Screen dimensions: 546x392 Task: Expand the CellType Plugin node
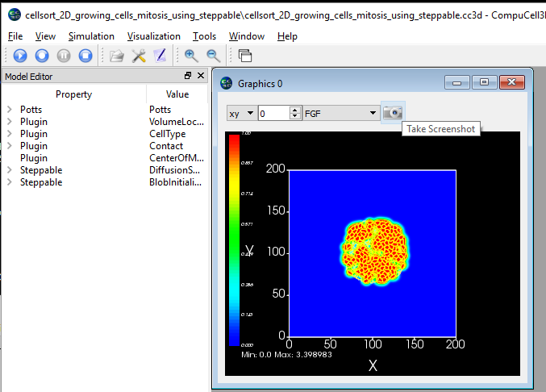pyautogui.click(x=10, y=134)
